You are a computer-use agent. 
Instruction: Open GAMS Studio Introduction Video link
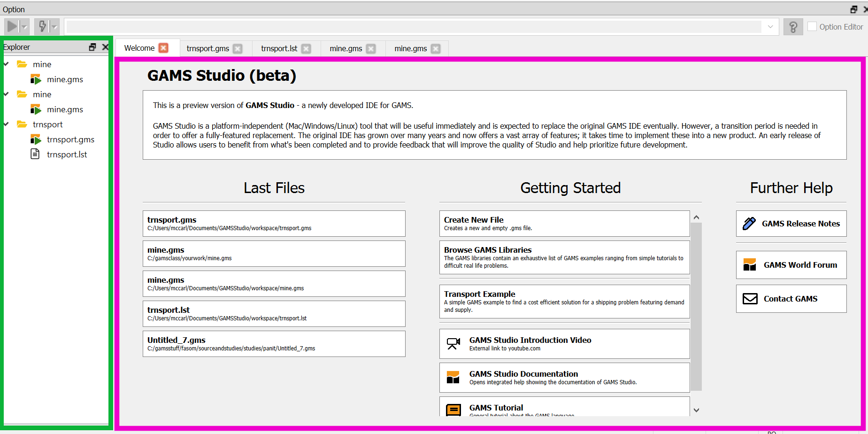point(565,344)
